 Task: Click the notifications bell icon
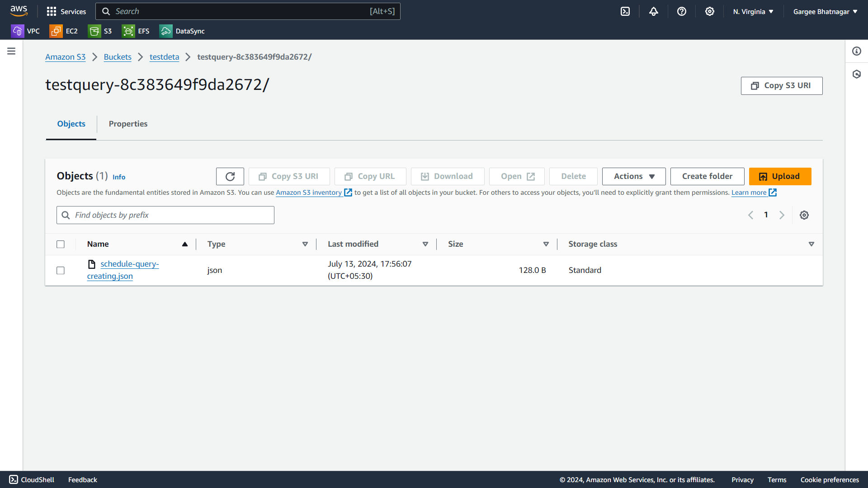(654, 12)
